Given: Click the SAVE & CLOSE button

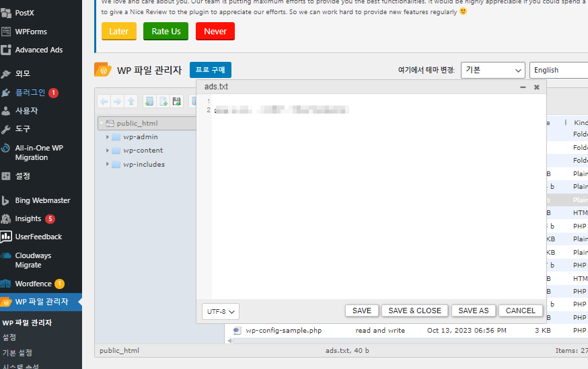Looking at the screenshot, I should click(x=414, y=311).
